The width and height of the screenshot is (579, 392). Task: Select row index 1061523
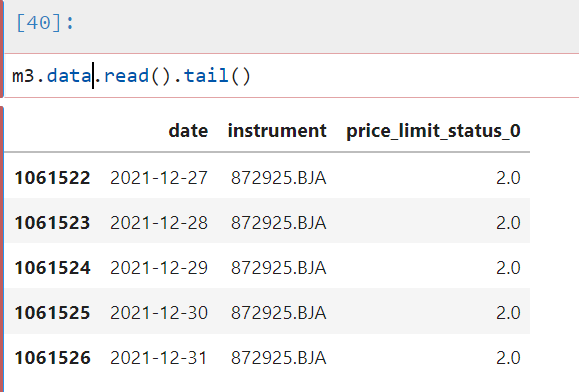click(52, 223)
